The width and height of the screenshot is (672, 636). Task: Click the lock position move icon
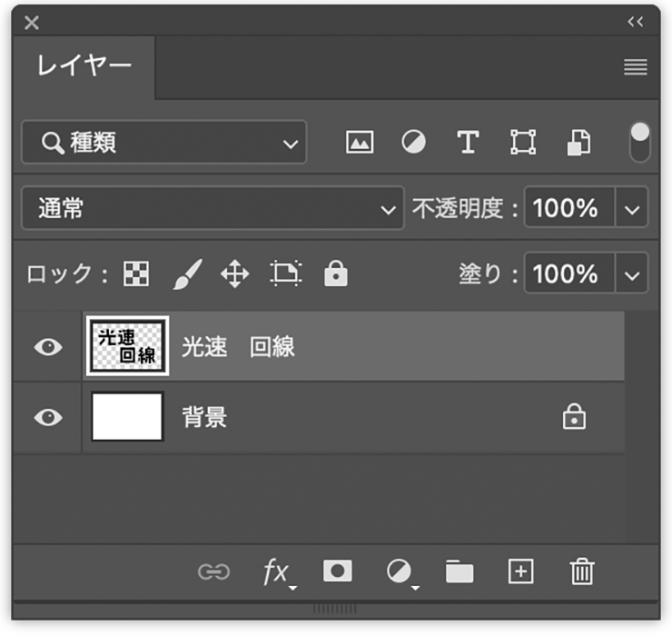point(234,273)
